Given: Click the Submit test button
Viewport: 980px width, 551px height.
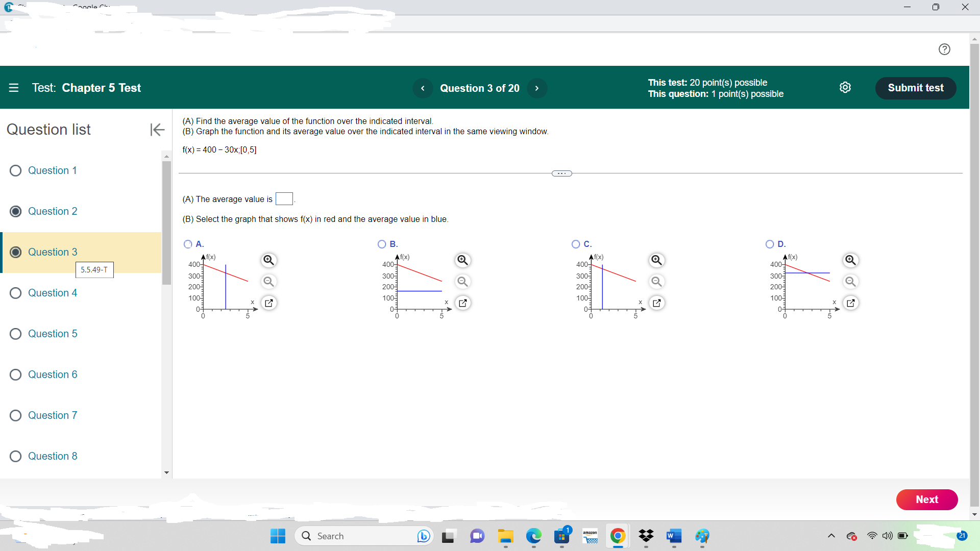Looking at the screenshot, I should [x=915, y=88].
